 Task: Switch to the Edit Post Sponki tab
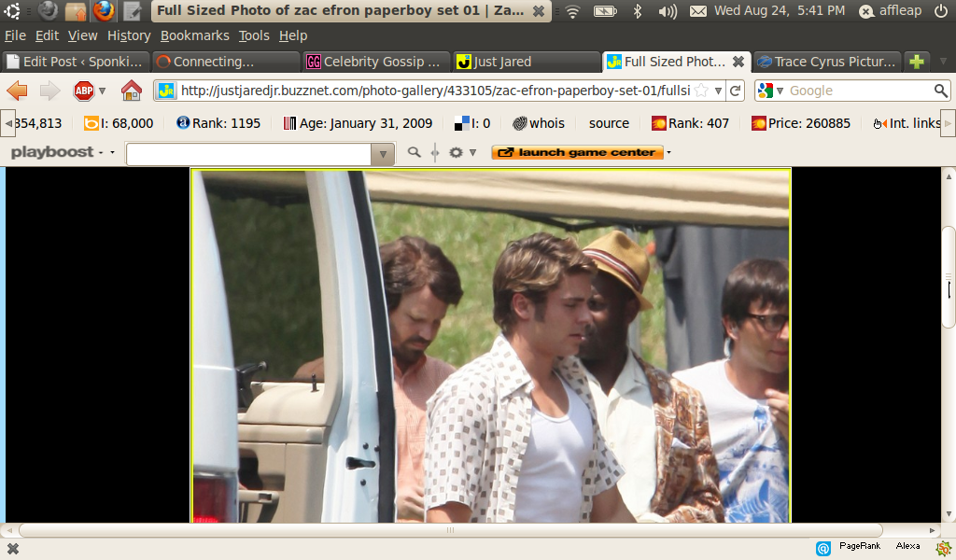pyautogui.click(x=76, y=62)
